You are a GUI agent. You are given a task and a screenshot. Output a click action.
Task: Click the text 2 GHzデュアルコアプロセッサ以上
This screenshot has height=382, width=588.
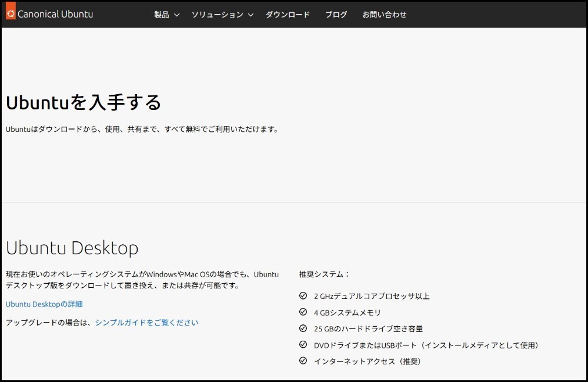point(372,296)
